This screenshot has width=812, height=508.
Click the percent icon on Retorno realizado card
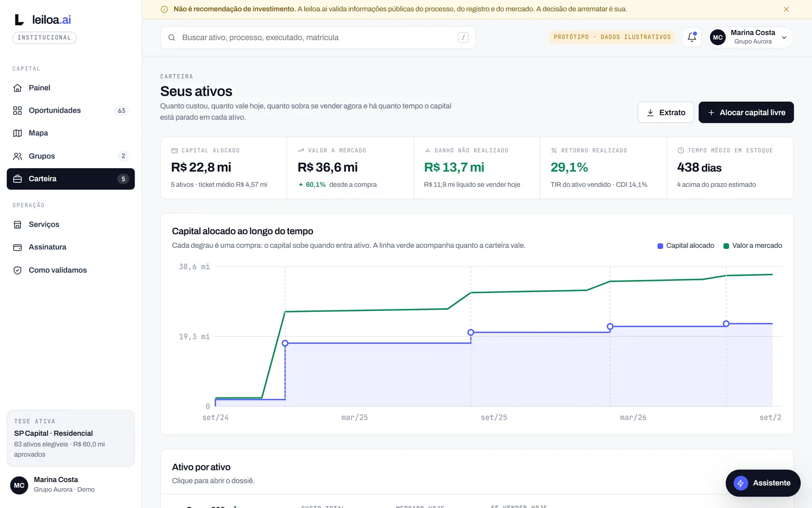(x=554, y=150)
